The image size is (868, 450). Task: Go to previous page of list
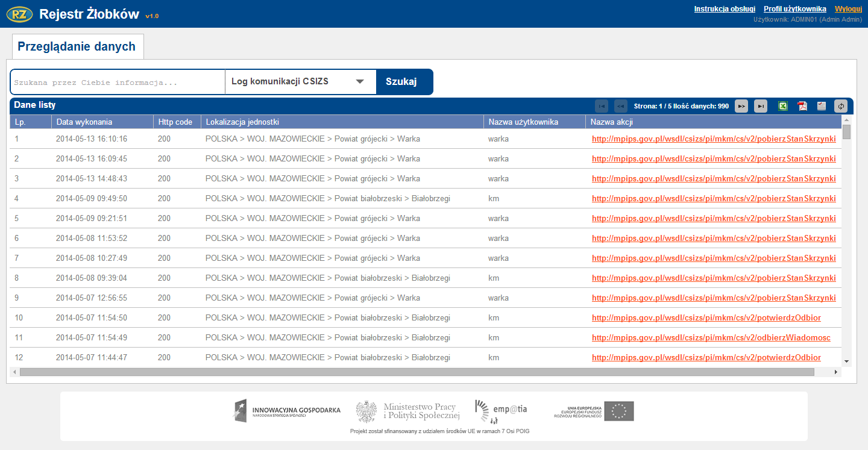coord(621,106)
